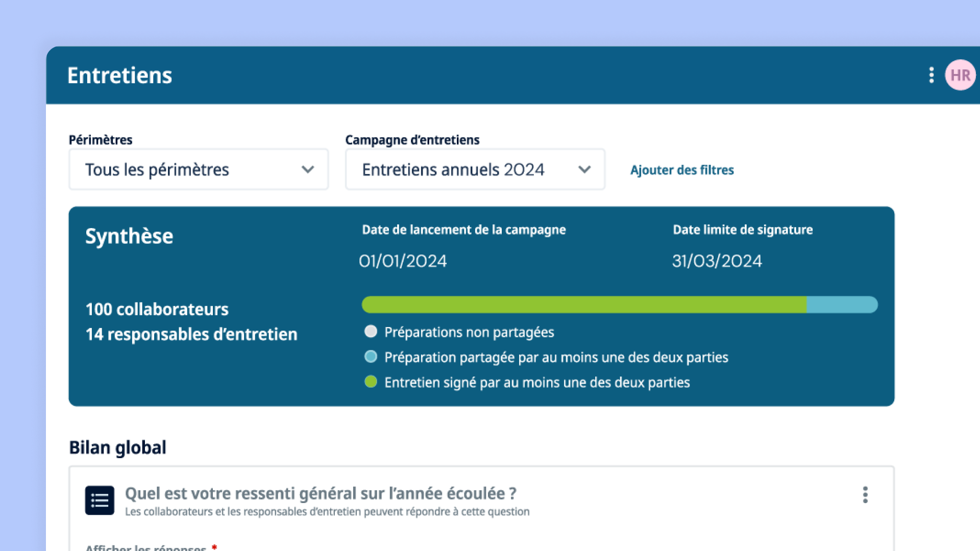Open the question card three-dot menu

pyautogui.click(x=865, y=494)
